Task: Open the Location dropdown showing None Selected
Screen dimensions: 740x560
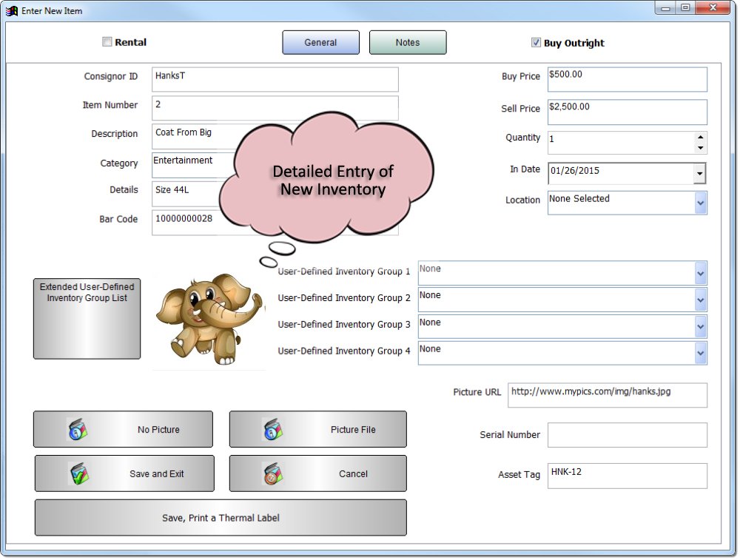Action: [700, 202]
